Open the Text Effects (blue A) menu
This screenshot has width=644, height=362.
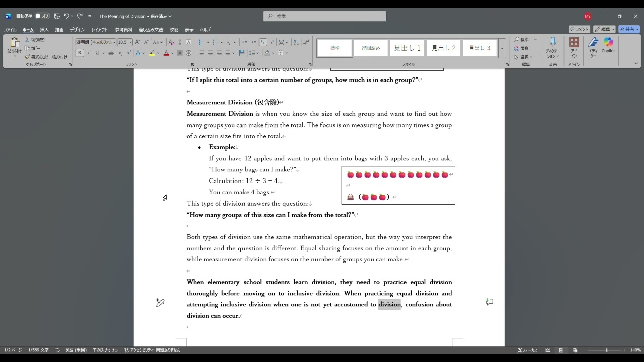[x=138, y=53]
